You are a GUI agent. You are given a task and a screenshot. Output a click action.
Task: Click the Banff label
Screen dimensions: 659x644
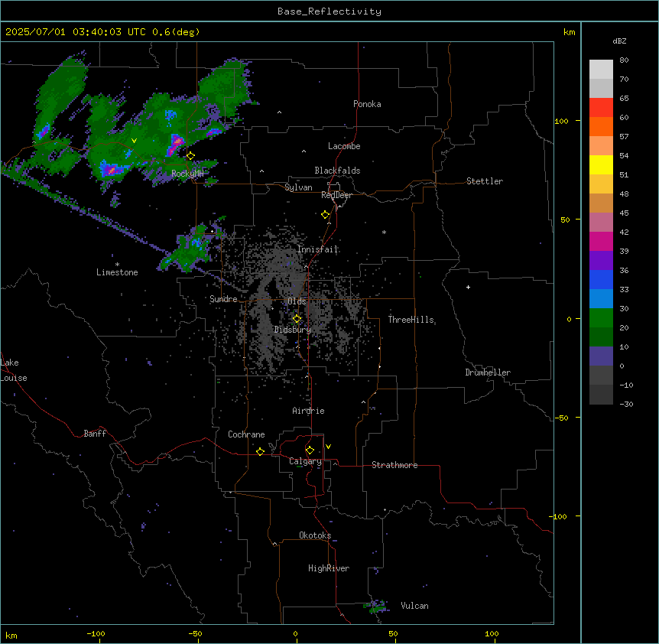pos(95,434)
